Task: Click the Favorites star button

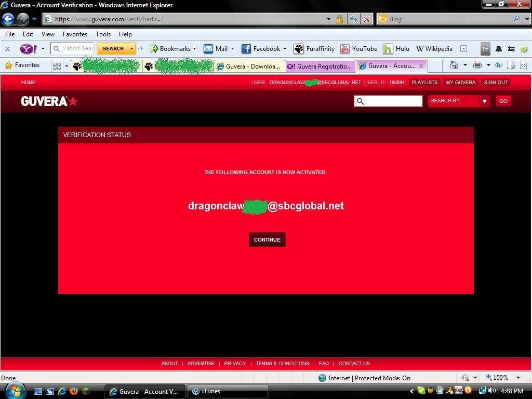Action: (22, 65)
